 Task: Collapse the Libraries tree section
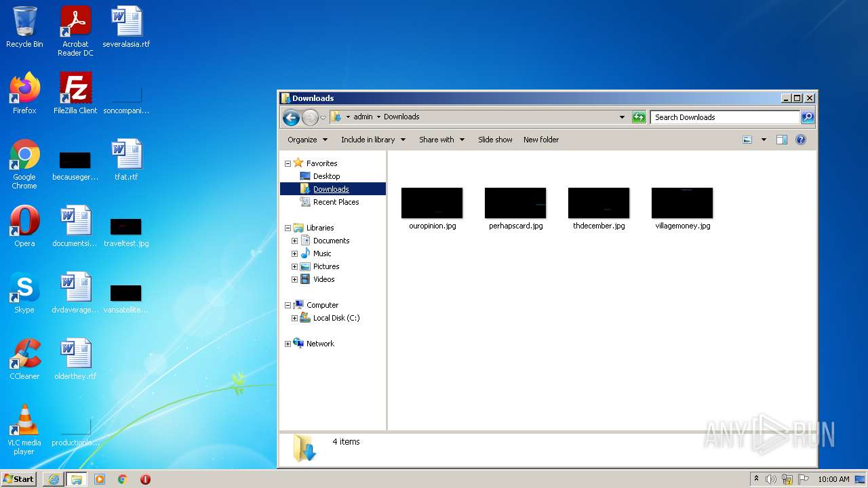[x=288, y=228]
